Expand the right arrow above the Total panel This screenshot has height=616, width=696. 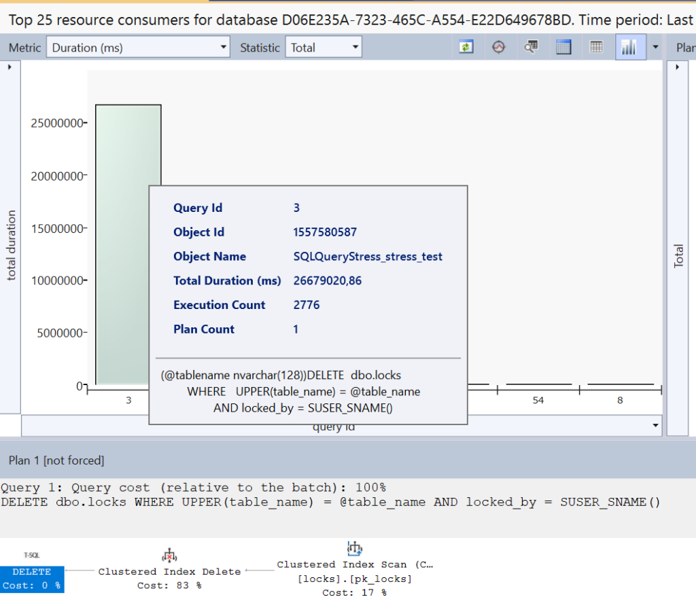(676, 67)
